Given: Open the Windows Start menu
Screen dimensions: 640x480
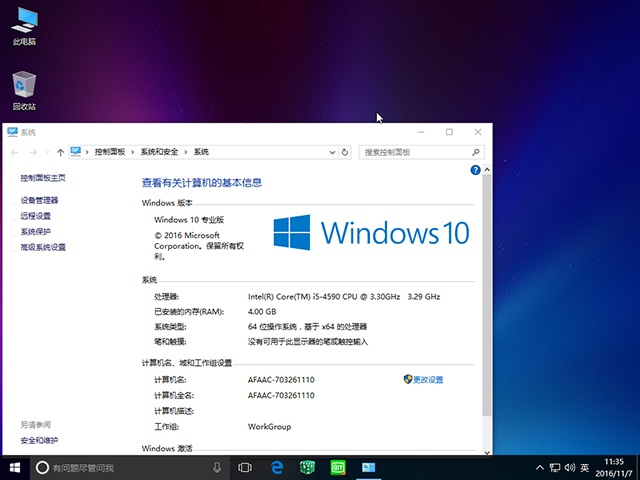Looking at the screenshot, I should point(16,467).
